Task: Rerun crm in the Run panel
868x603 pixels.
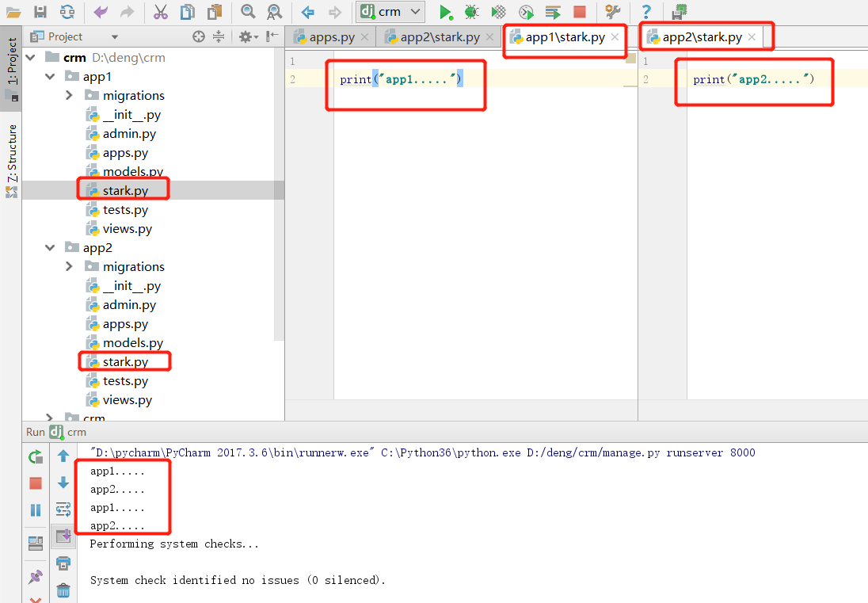Action: click(36, 457)
